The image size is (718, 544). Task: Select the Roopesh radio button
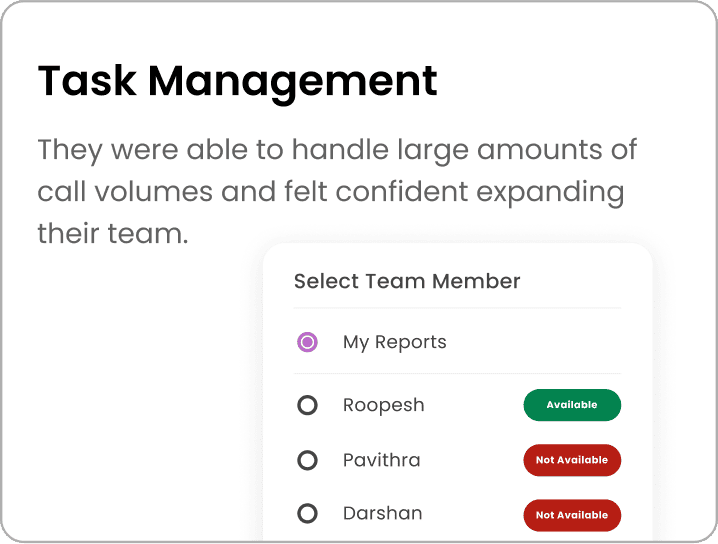(x=308, y=406)
